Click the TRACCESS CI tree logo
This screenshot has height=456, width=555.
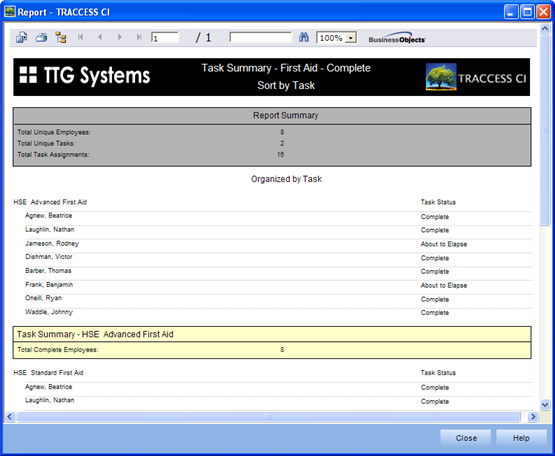[441, 77]
